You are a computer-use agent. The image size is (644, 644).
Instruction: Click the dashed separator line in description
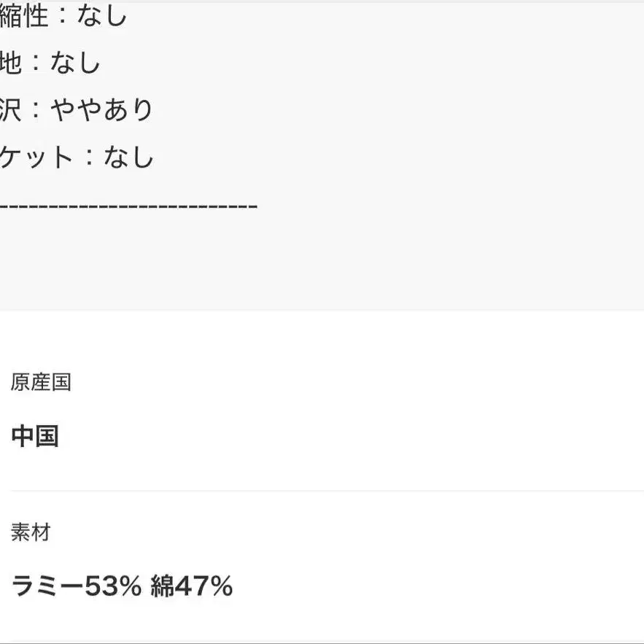128,206
